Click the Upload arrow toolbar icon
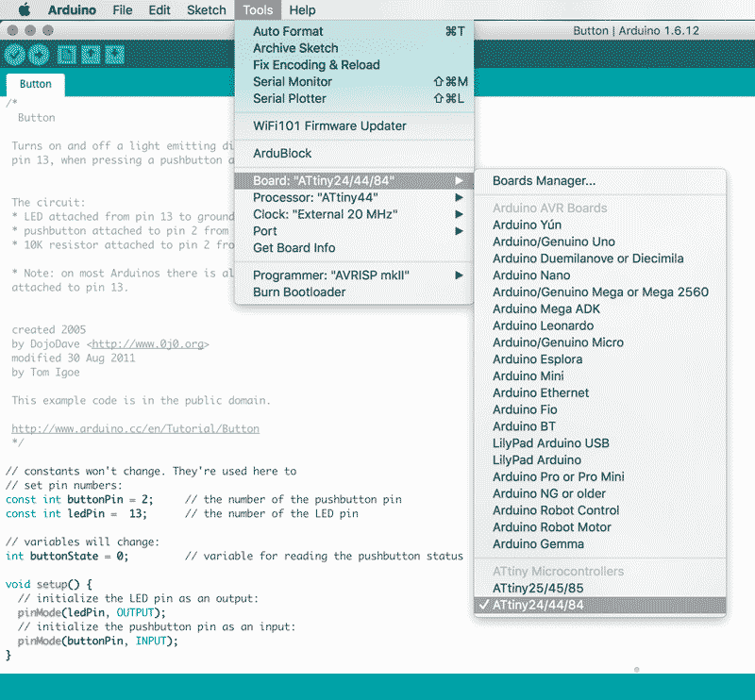The image size is (755, 700). coord(39,55)
